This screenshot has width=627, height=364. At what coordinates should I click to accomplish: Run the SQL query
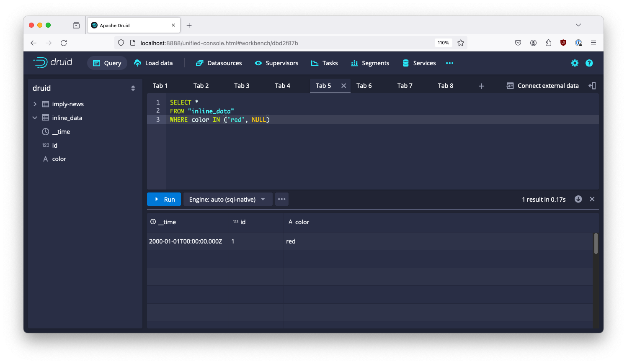pos(164,199)
